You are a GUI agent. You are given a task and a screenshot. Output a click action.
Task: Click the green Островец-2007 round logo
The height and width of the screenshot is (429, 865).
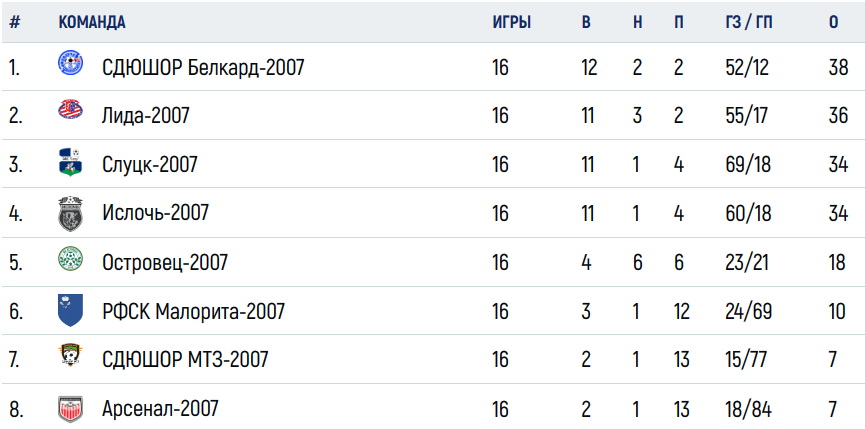[71, 259]
